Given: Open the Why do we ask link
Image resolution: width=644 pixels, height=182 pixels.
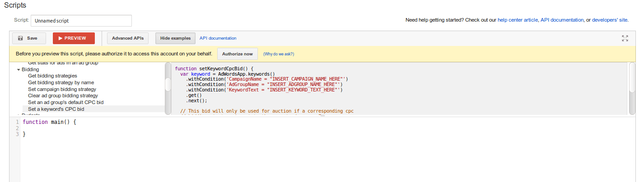Looking at the screenshot, I should pyautogui.click(x=279, y=54).
